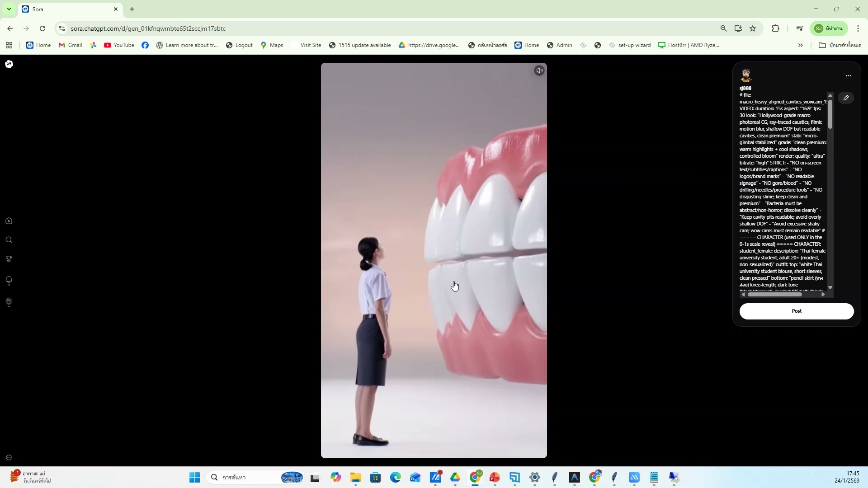Screen dimensions: 868x488
Task: Click the Post button
Action: pos(797,311)
